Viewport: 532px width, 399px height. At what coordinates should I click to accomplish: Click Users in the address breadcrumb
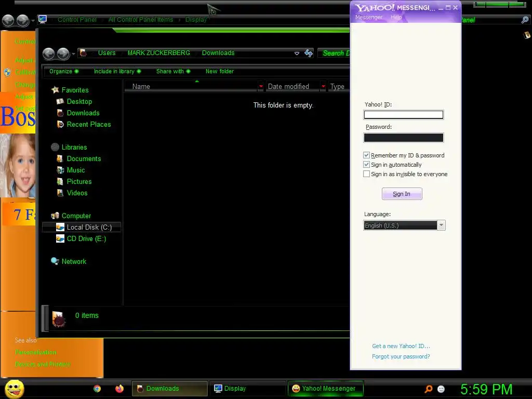[107, 53]
